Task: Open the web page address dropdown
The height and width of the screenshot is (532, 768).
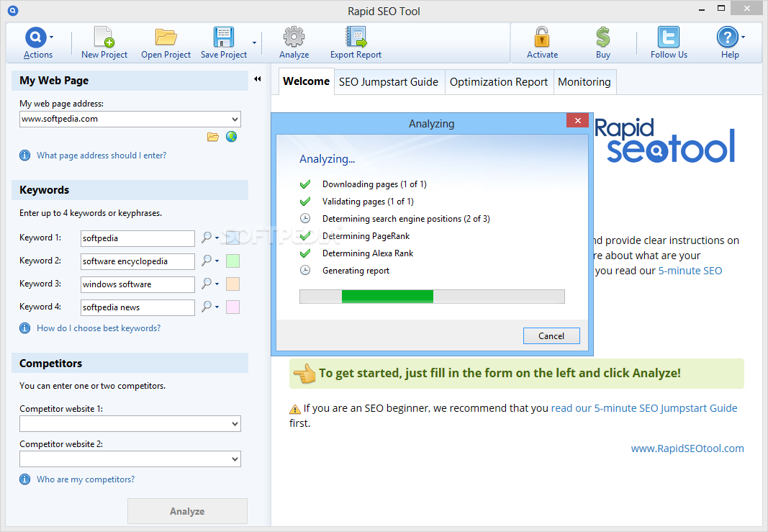Action: (x=235, y=119)
